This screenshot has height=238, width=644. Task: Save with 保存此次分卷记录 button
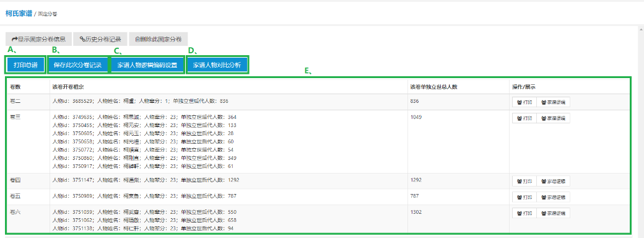click(x=77, y=65)
